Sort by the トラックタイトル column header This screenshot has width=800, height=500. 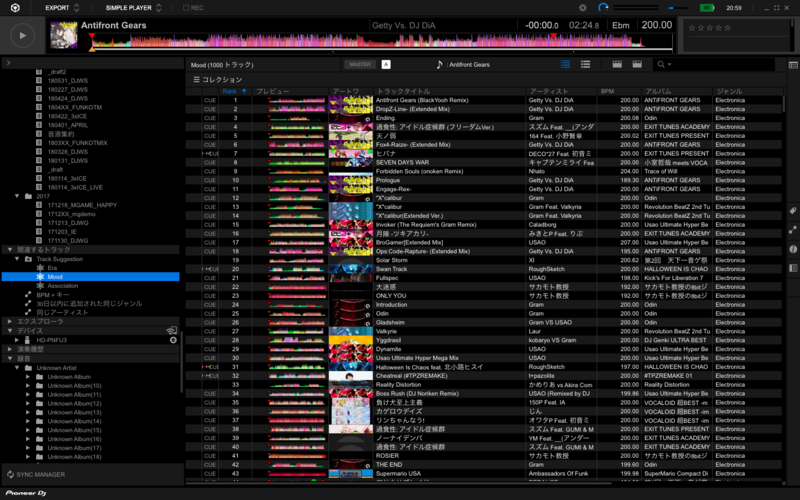tap(451, 91)
